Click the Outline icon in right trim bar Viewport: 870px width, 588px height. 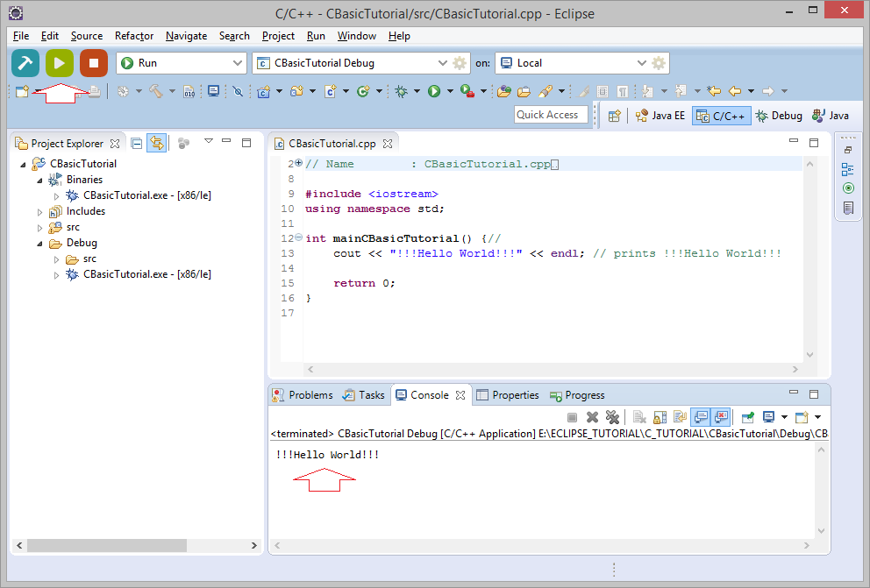[848, 170]
